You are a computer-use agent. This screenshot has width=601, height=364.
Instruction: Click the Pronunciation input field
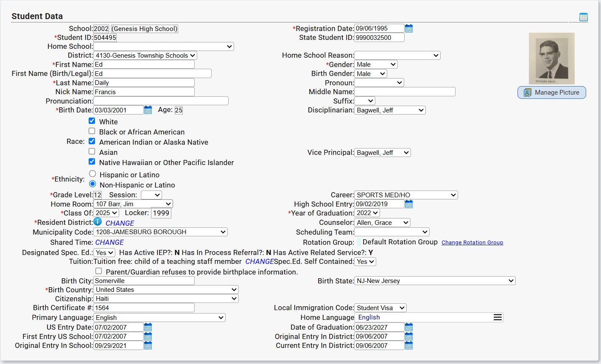point(161,101)
